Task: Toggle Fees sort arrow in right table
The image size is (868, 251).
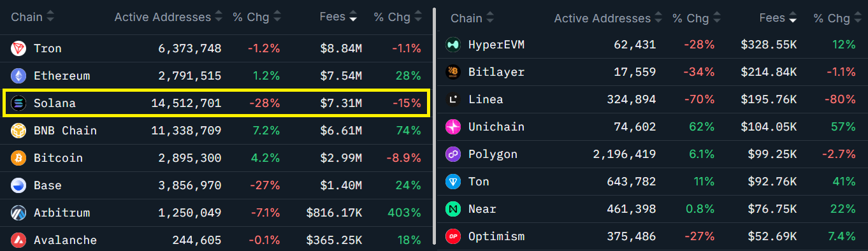Action: coord(793,18)
